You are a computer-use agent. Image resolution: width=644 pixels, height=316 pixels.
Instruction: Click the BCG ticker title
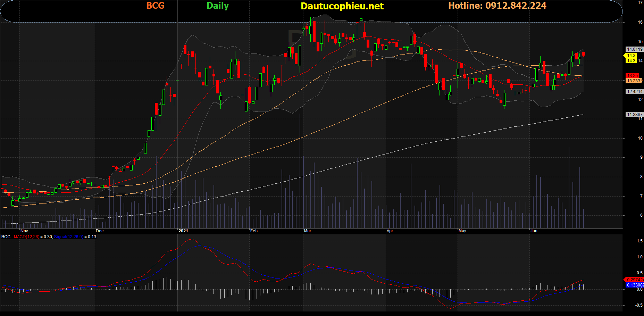point(155,6)
